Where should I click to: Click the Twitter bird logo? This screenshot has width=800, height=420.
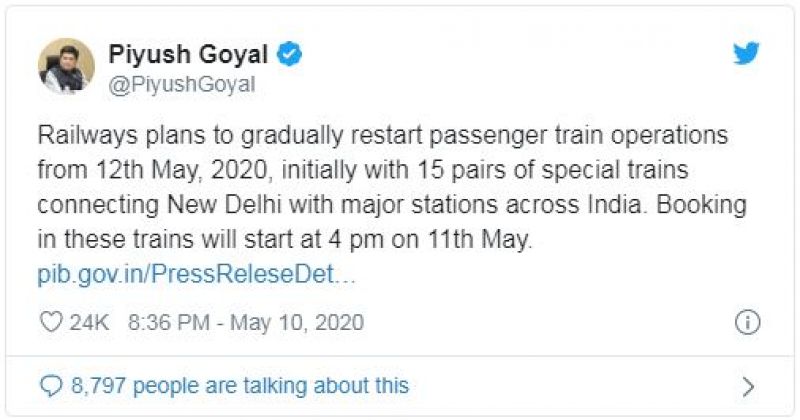click(x=746, y=54)
